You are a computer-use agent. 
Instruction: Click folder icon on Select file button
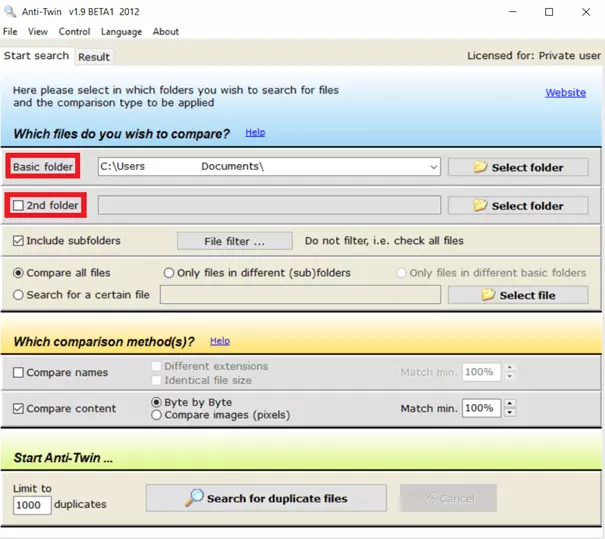pos(488,295)
